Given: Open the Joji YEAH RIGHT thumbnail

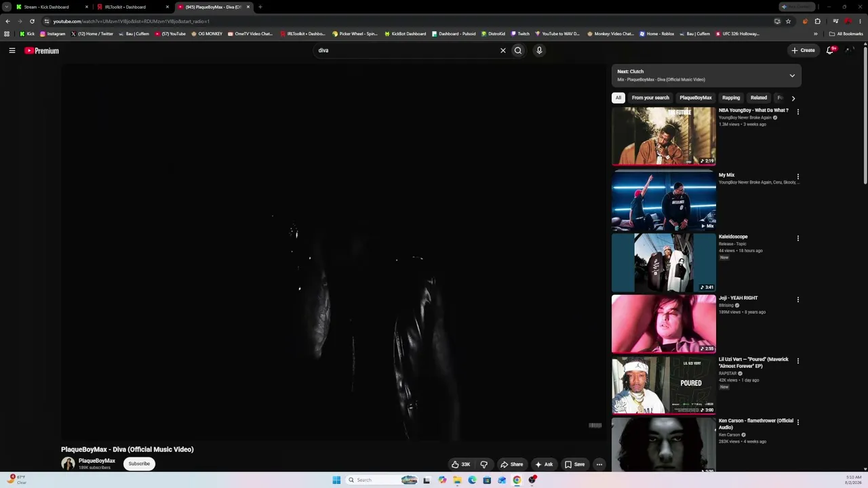Looking at the screenshot, I should pyautogui.click(x=664, y=323).
